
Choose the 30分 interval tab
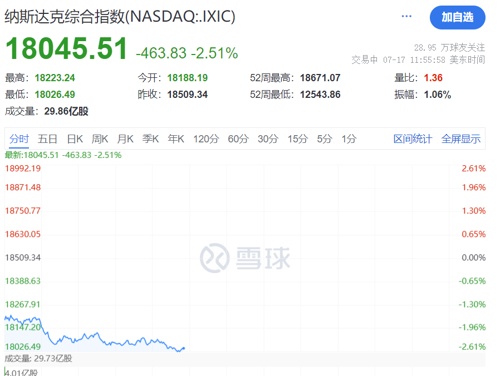pyautogui.click(x=268, y=139)
